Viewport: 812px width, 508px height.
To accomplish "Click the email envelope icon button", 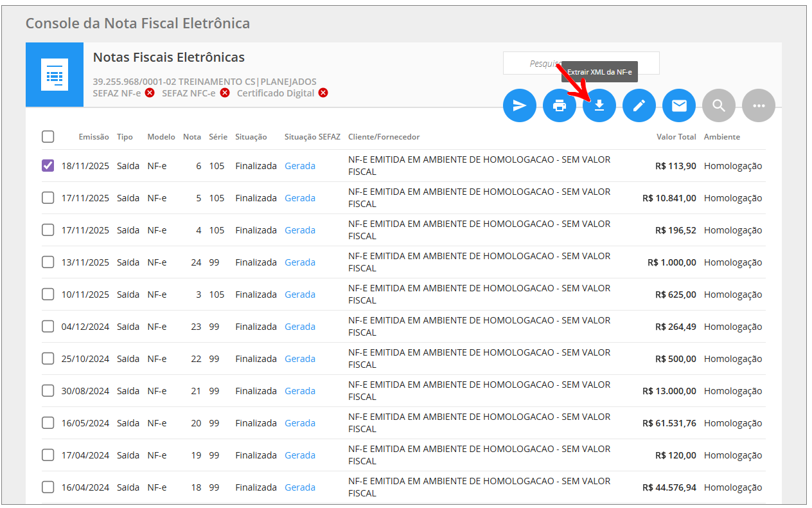I will [679, 105].
